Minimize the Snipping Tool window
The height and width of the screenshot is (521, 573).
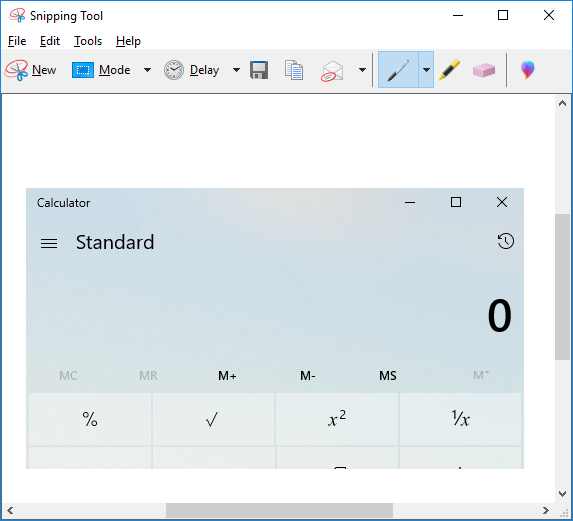point(458,16)
